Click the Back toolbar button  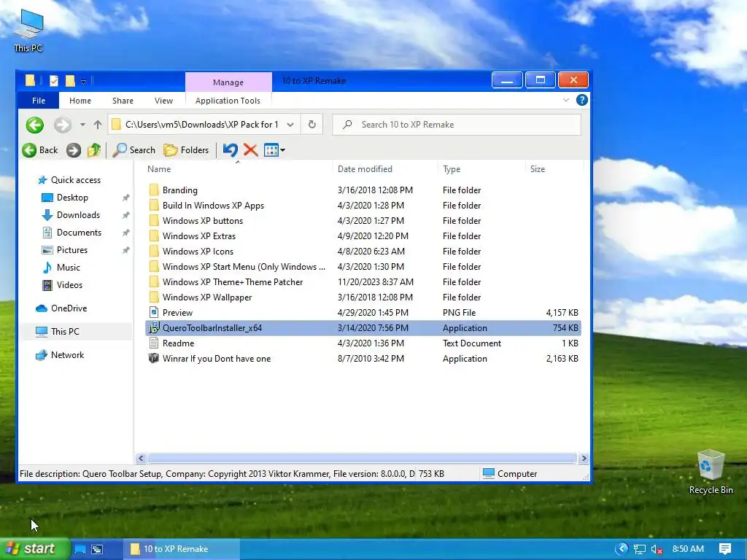[x=40, y=150]
